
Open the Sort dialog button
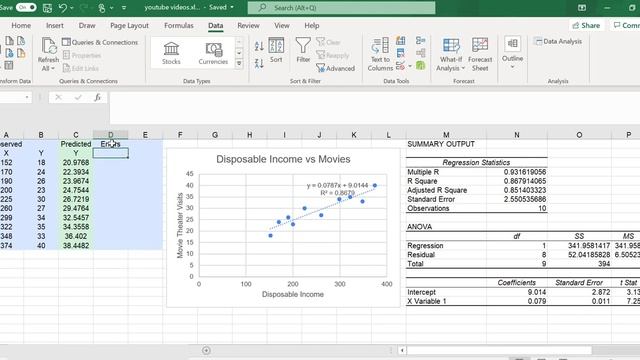tap(276, 51)
